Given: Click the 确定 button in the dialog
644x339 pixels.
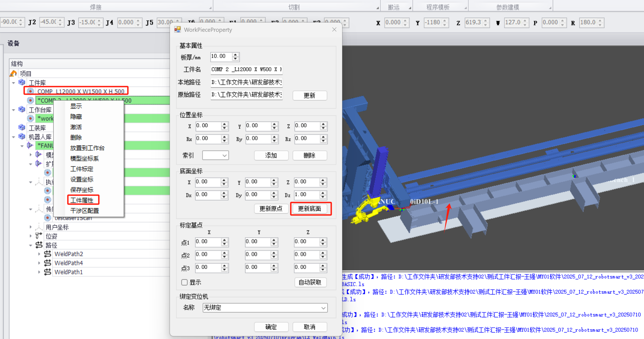Looking at the screenshot, I should tap(271, 327).
